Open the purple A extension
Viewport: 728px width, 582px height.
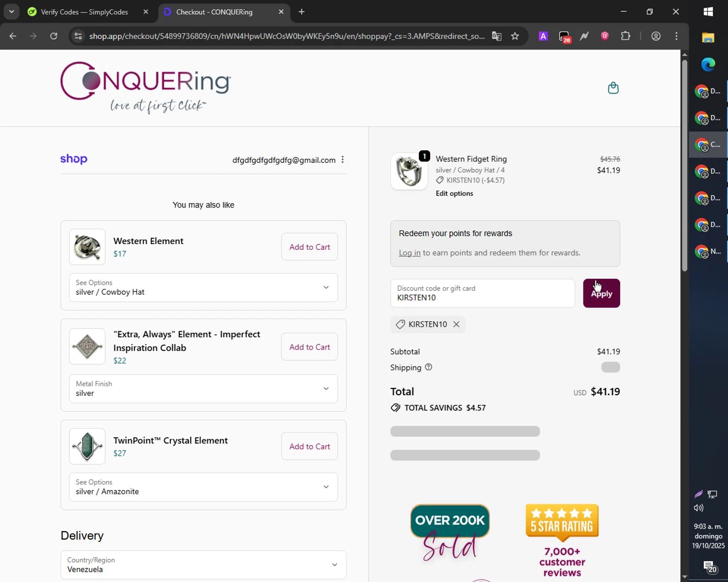pos(543,36)
